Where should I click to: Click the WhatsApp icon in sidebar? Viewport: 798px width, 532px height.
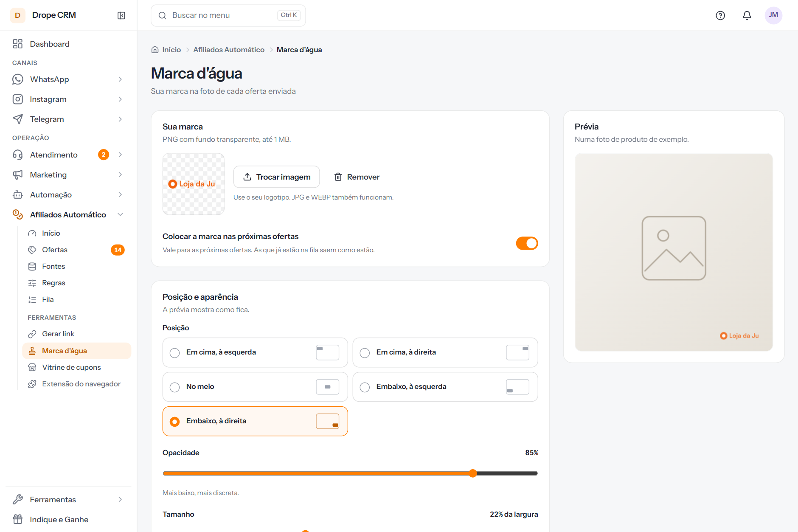coord(17,79)
